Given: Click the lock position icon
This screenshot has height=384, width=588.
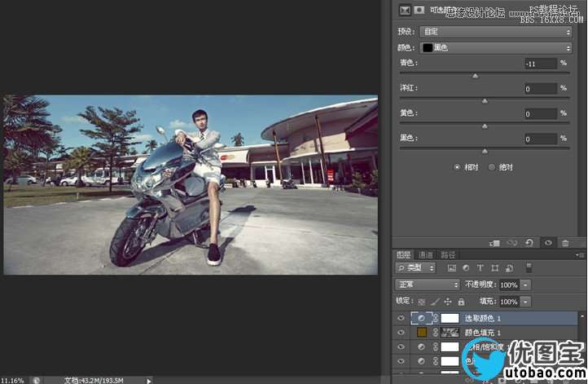Looking at the screenshot, I should pos(448,302).
